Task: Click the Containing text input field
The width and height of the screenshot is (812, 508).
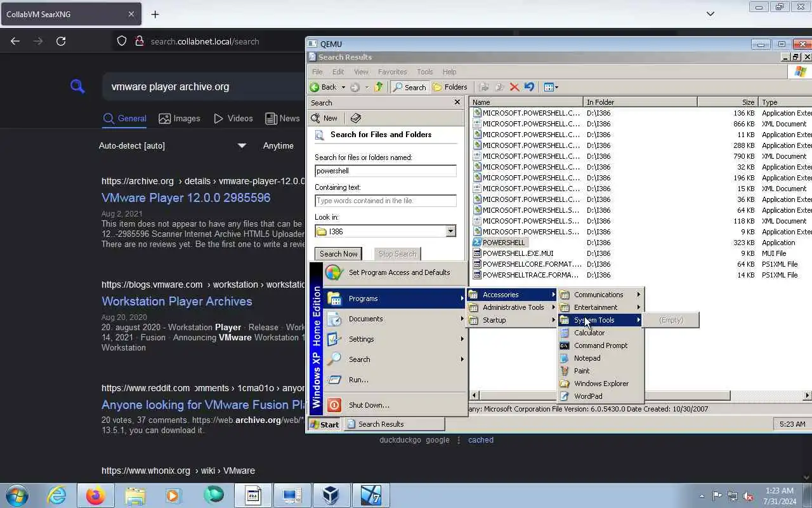Action: [386, 201]
